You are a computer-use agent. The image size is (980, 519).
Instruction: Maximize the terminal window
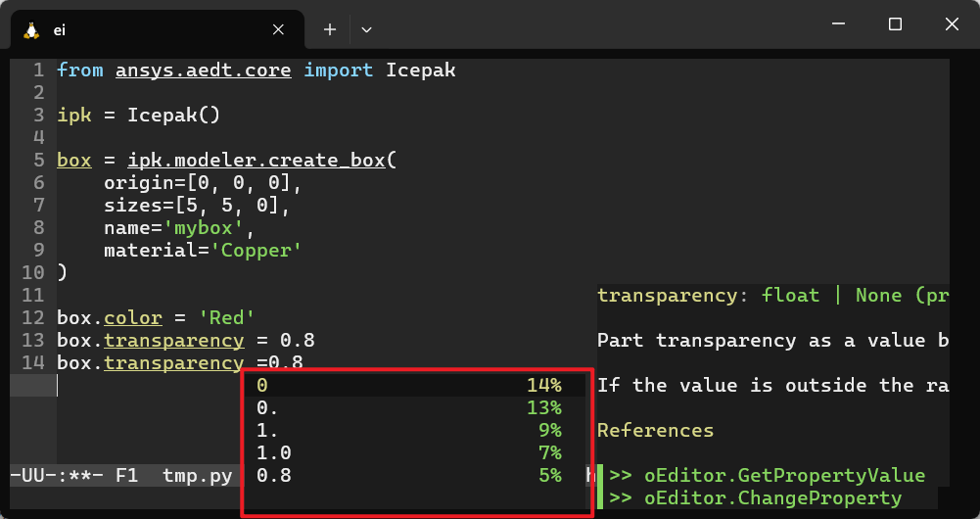coord(895,24)
